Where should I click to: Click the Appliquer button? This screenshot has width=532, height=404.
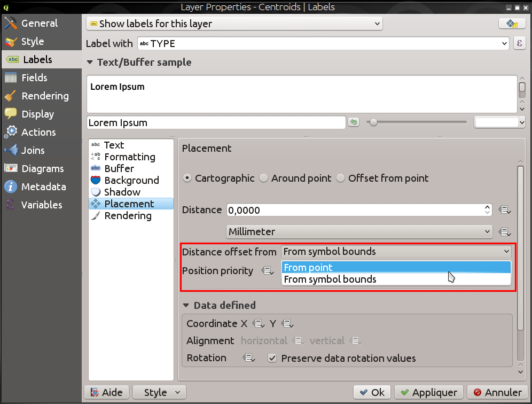[429, 392]
